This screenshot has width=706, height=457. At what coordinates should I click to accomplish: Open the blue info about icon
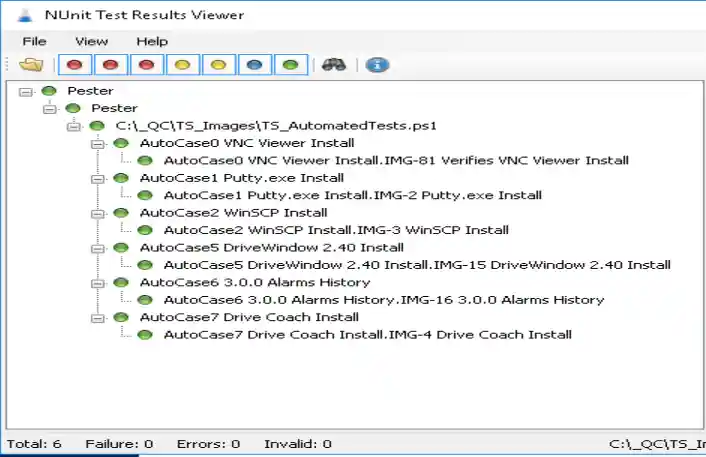(377, 65)
